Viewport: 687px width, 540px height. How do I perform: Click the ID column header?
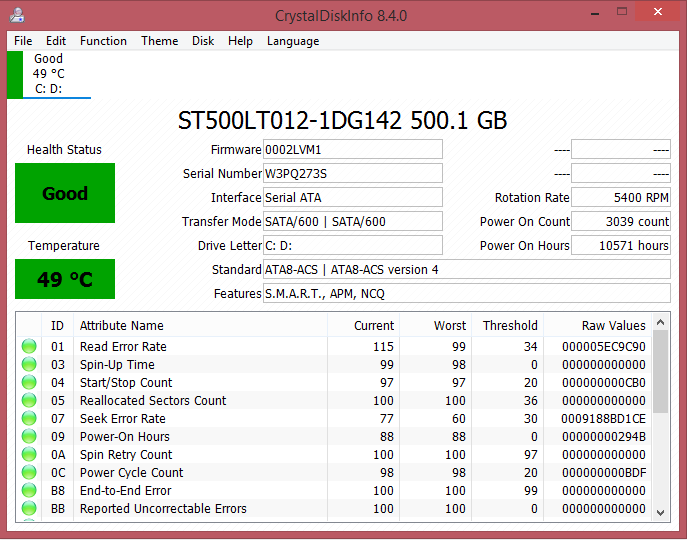57,325
